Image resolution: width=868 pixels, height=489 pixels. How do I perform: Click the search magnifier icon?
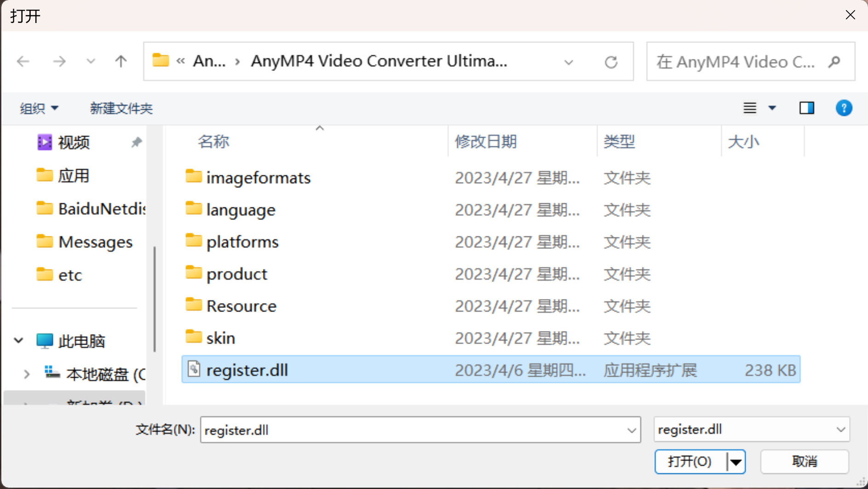click(x=834, y=62)
